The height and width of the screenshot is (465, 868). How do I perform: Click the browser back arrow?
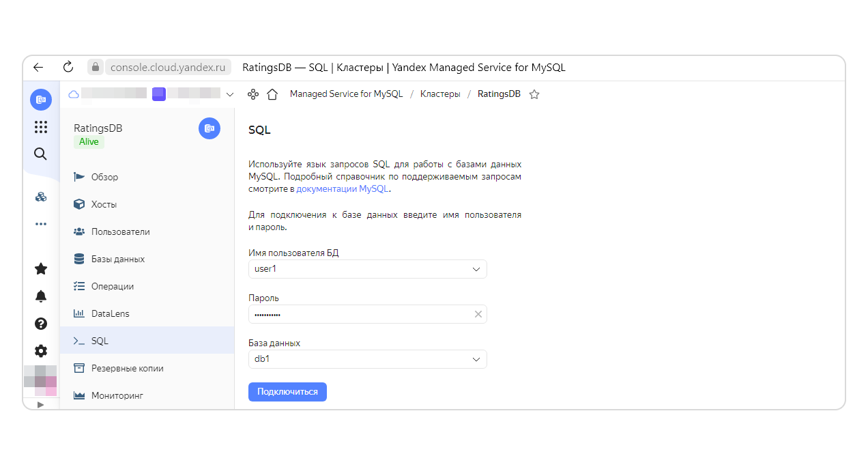[38, 68]
